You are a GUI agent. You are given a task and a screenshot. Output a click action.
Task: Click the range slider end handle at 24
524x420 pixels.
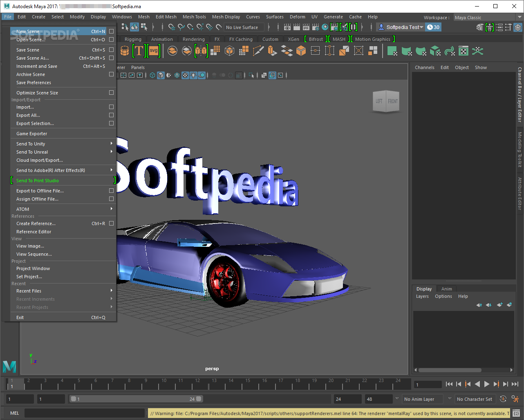(199, 399)
